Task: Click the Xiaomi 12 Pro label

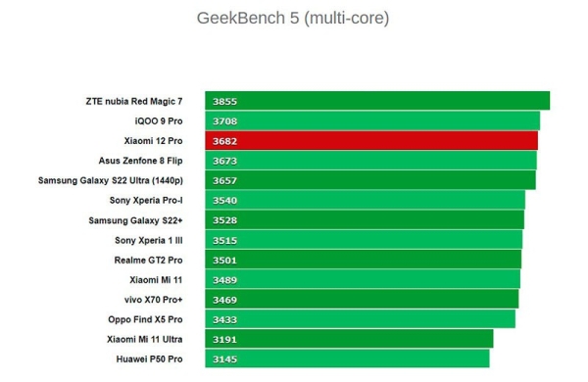Action: coord(154,141)
